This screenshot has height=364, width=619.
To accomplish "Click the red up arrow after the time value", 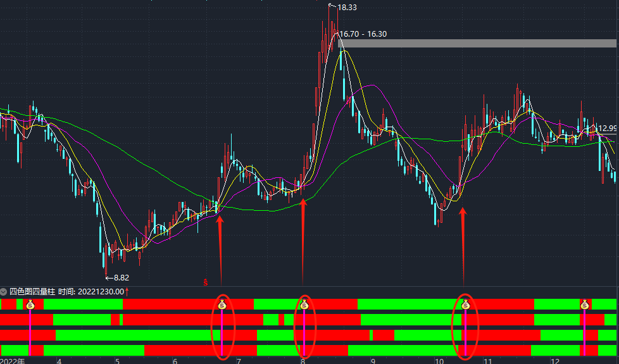I will click(127, 291).
